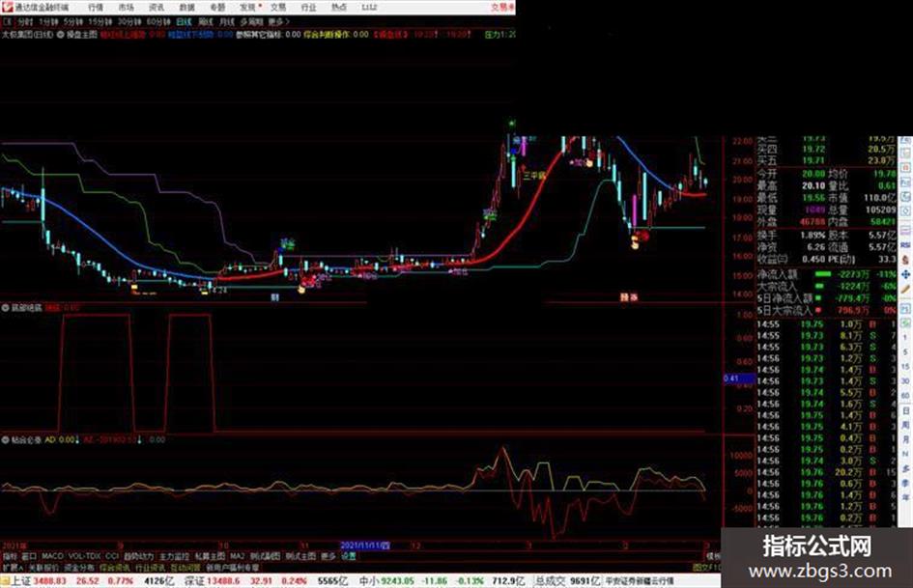
Task: Select the CCI indicator tab
Action: 112,556
